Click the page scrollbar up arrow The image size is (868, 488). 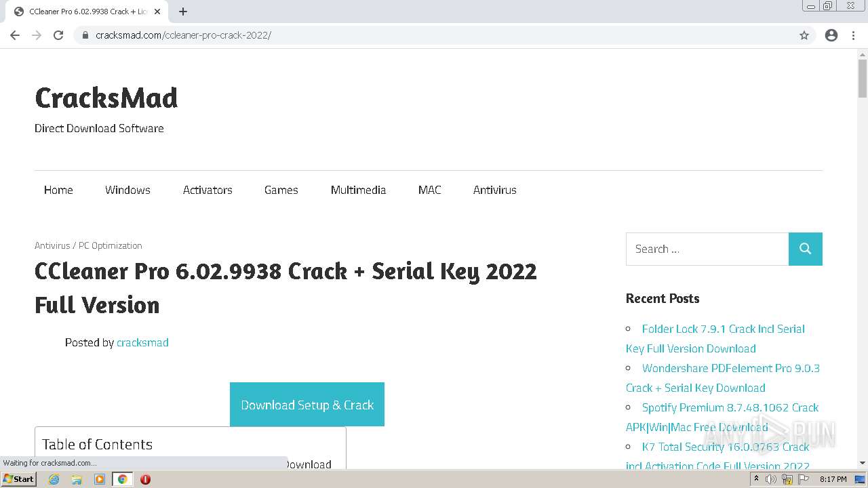click(863, 54)
